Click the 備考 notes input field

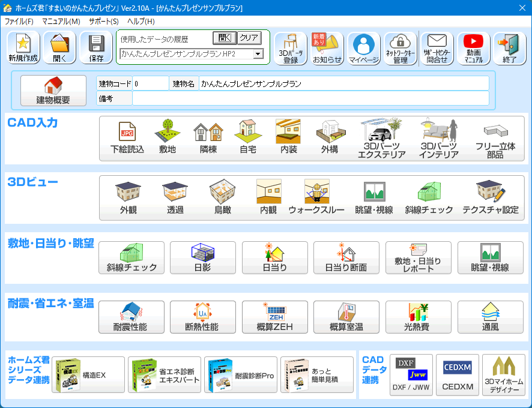tap(310, 98)
